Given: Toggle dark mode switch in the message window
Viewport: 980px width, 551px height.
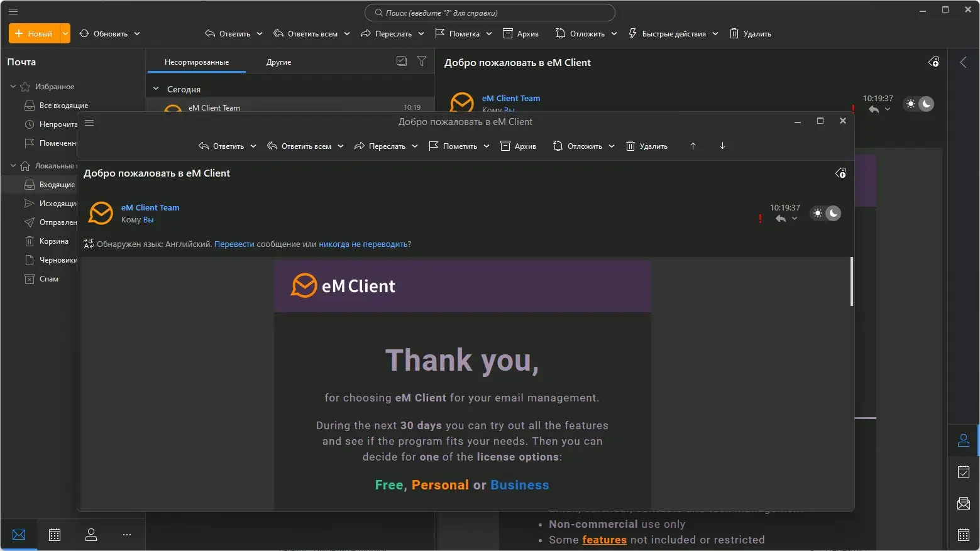Looking at the screenshot, I should point(825,213).
